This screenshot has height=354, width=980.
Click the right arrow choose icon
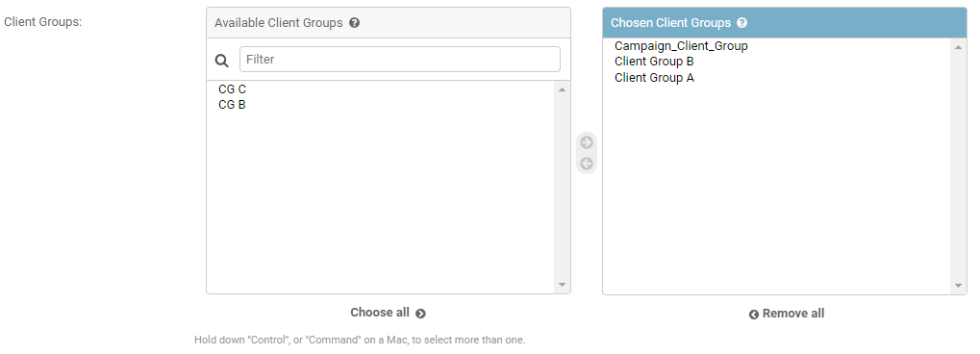coord(587,142)
